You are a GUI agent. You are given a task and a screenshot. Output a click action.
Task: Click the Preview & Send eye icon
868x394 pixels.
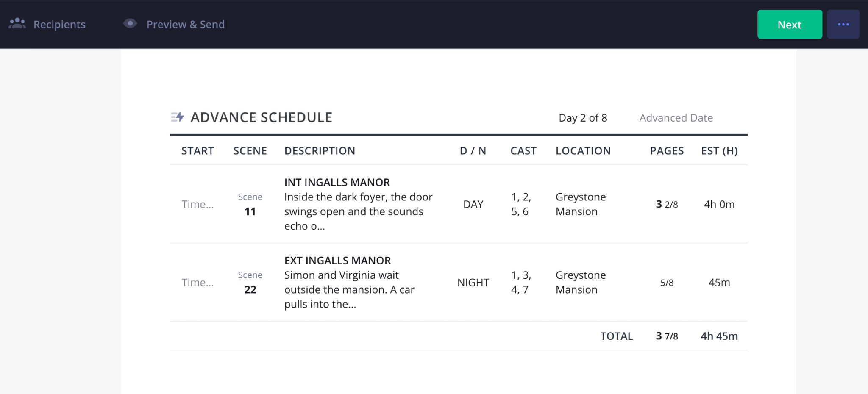point(130,24)
